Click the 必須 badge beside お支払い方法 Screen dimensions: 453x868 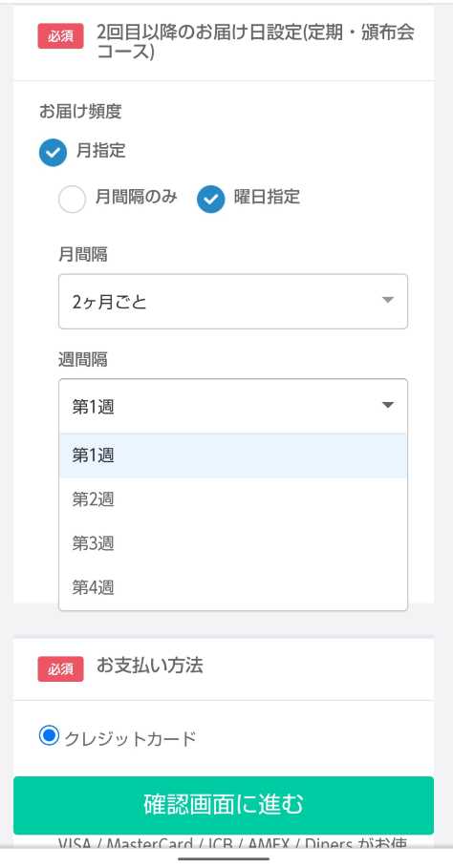coord(61,668)
